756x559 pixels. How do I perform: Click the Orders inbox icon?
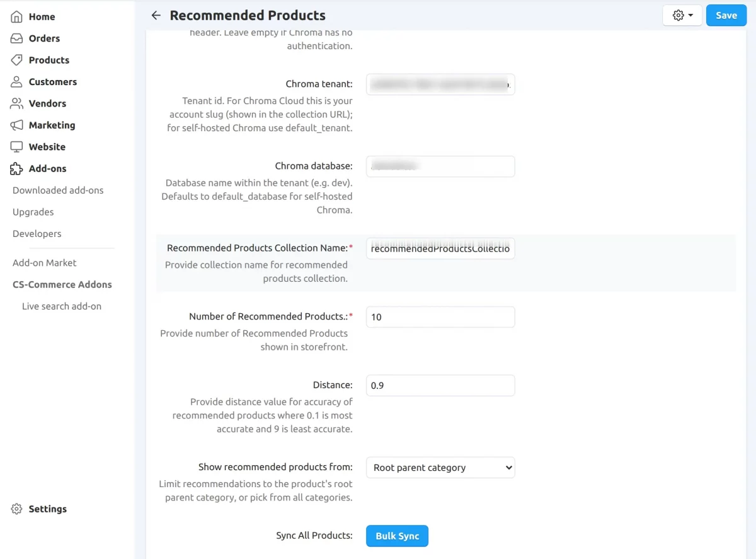pos(16,38)
